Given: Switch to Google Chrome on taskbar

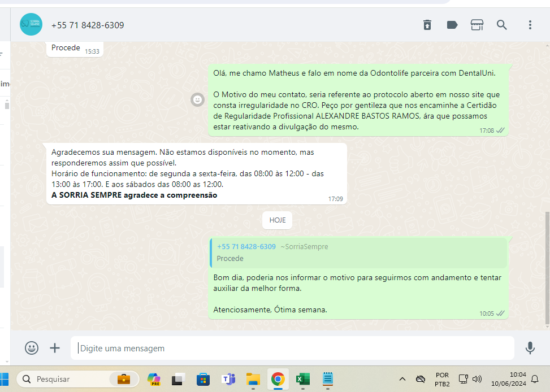Looking at the screenshot, I should [278, 379].
